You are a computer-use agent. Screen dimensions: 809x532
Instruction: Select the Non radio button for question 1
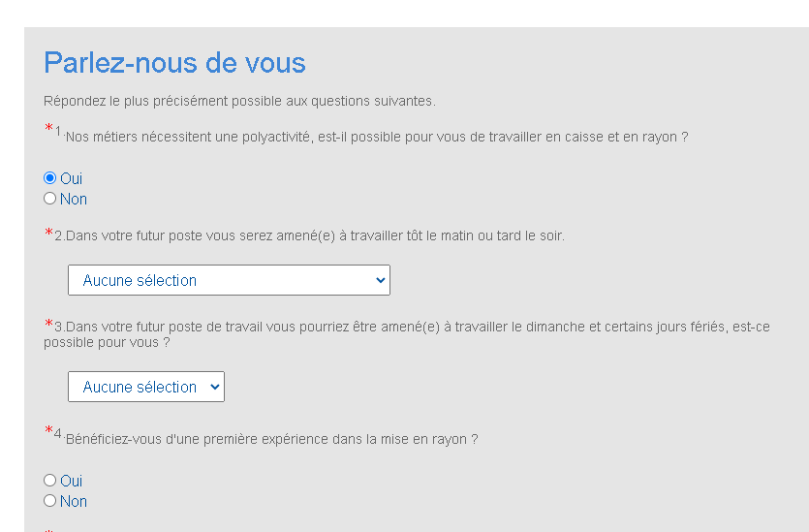coord(50,199)
